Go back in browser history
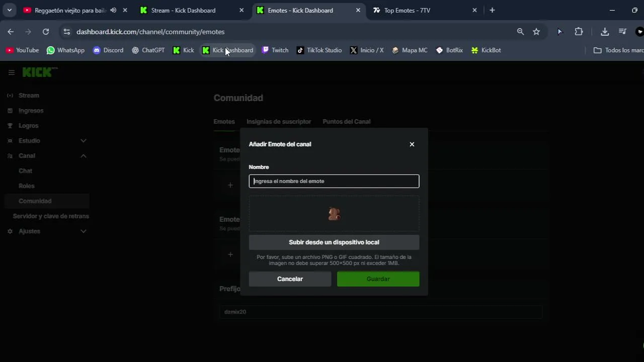Viewport: 644px width, 362px height. (11, 32)
